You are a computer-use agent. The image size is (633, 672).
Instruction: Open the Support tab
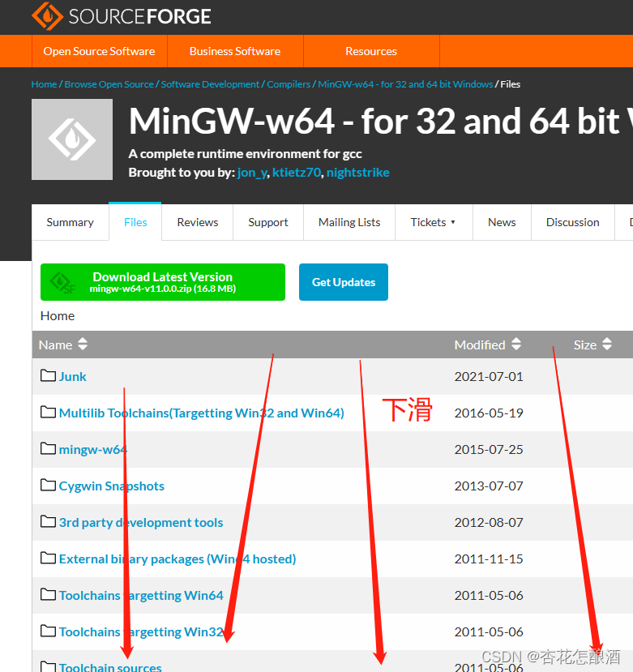pos(268,222)
